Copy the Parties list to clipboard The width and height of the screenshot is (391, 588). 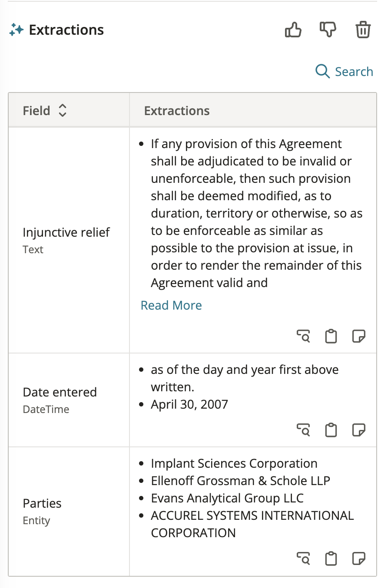click(x=331, y=558)
